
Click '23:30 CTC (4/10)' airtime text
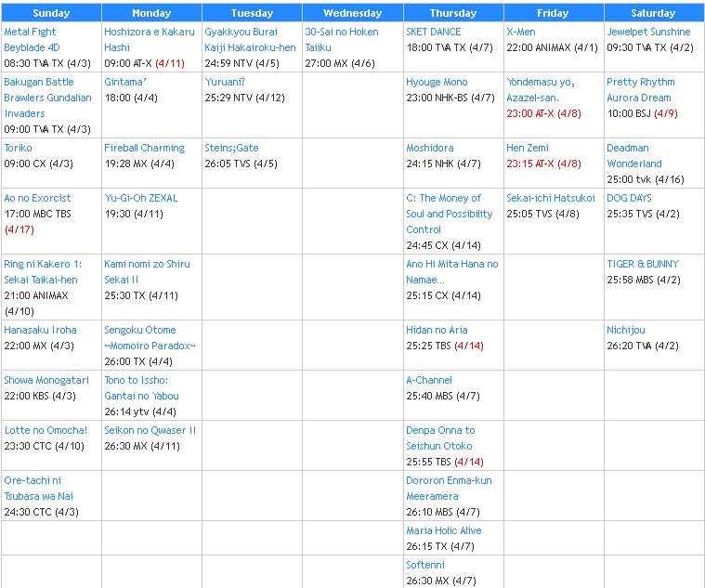point(44,446)
